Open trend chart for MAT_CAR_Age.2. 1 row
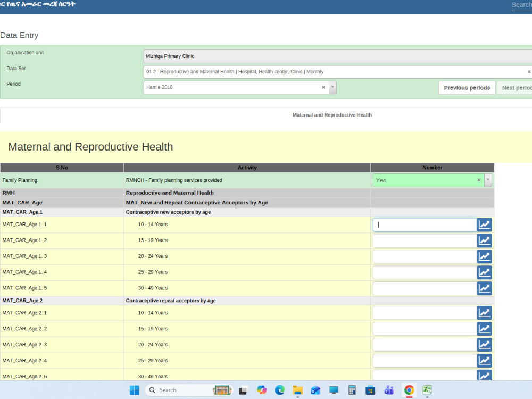The width and height of the screenshot is (532, 399). coord(484,313)
